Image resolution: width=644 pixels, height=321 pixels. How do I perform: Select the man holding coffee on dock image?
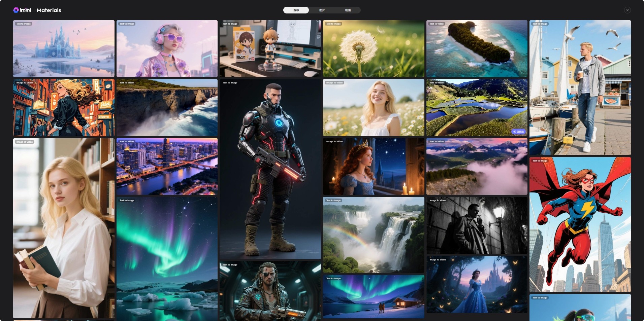point(580,87)
